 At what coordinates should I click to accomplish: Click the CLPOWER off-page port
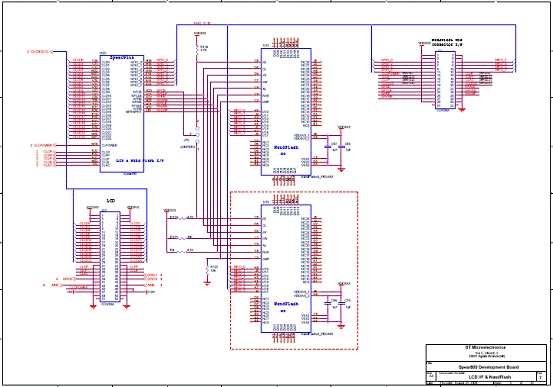(x=43, y=145)
